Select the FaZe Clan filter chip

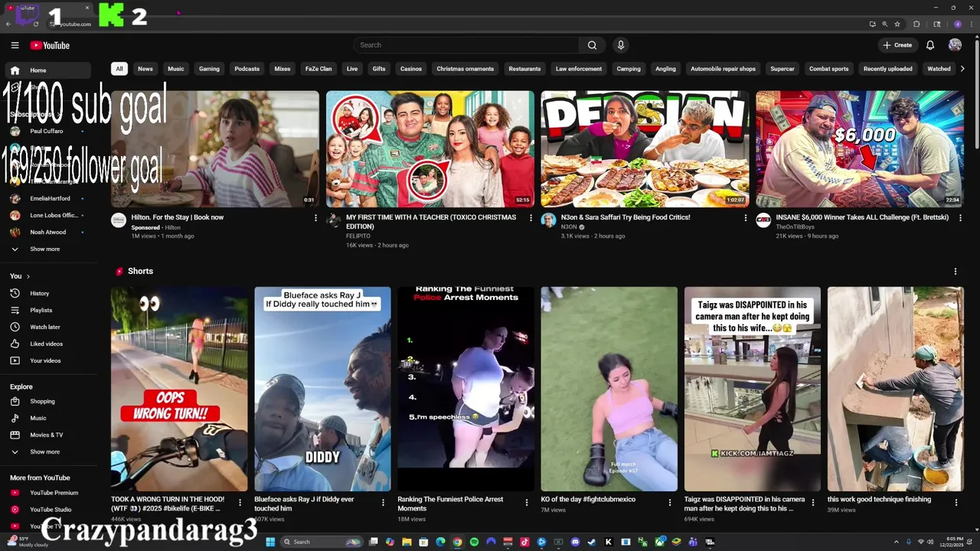point(318,69)
